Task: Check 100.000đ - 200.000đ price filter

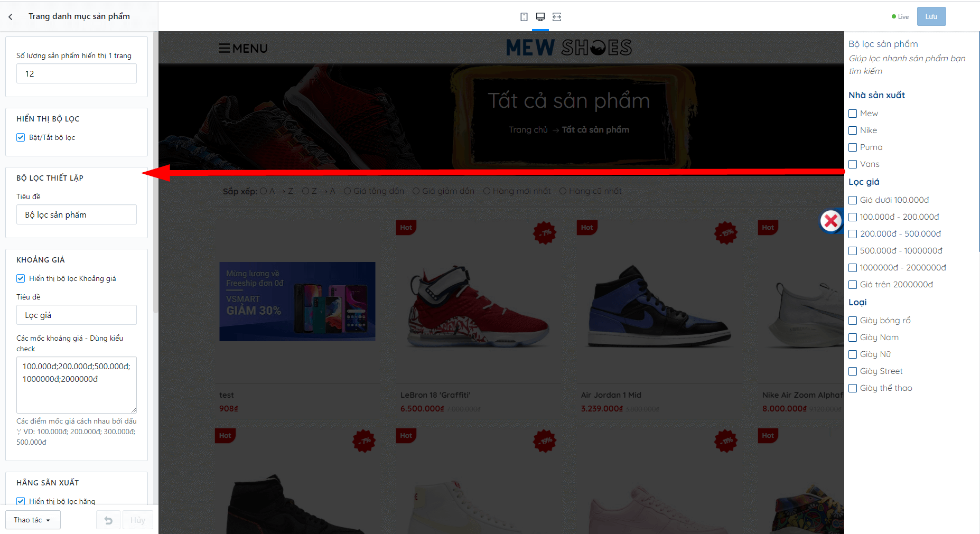Action: coord(853,217)
